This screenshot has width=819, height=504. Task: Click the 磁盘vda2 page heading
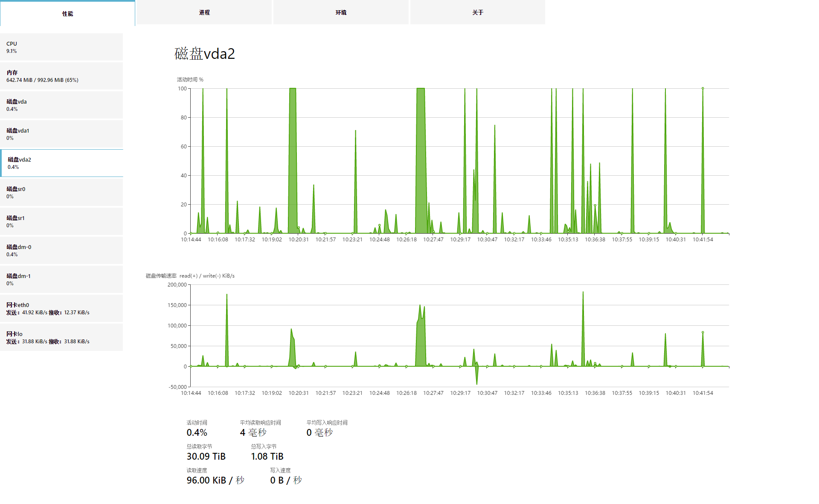[205, 54]
